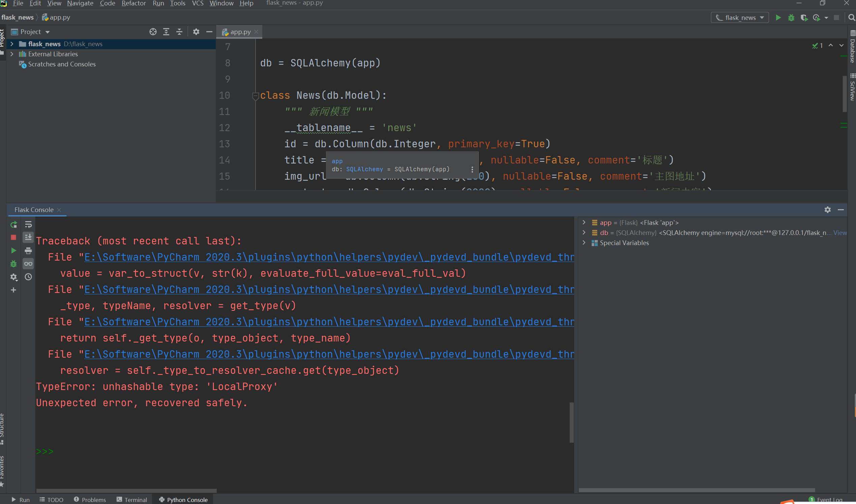Open Project panel settings gear
The image size is (856, 504).
[196, 32]
